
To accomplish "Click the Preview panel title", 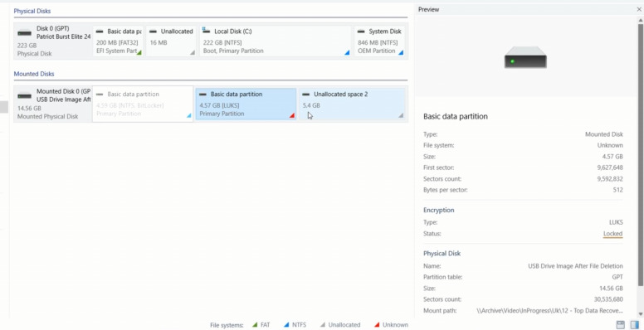I will coord(428,9).
